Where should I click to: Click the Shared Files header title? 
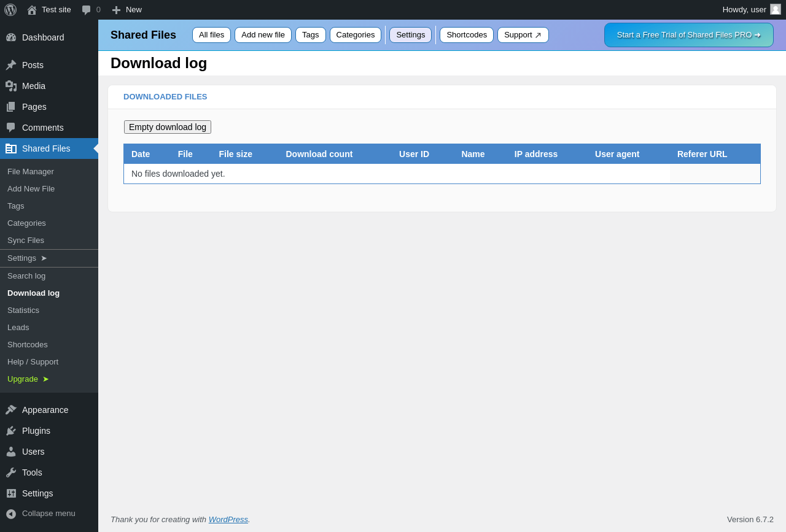143,35
